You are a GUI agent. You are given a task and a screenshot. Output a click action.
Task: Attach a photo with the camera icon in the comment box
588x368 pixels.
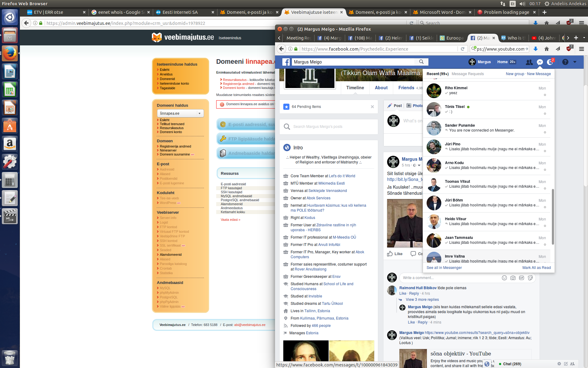click(513, 278)
